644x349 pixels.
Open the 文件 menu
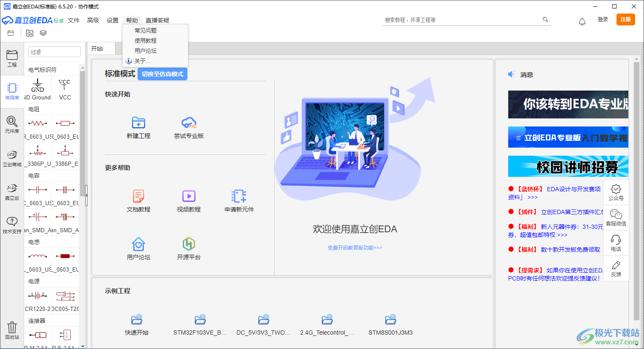[74, 20]
